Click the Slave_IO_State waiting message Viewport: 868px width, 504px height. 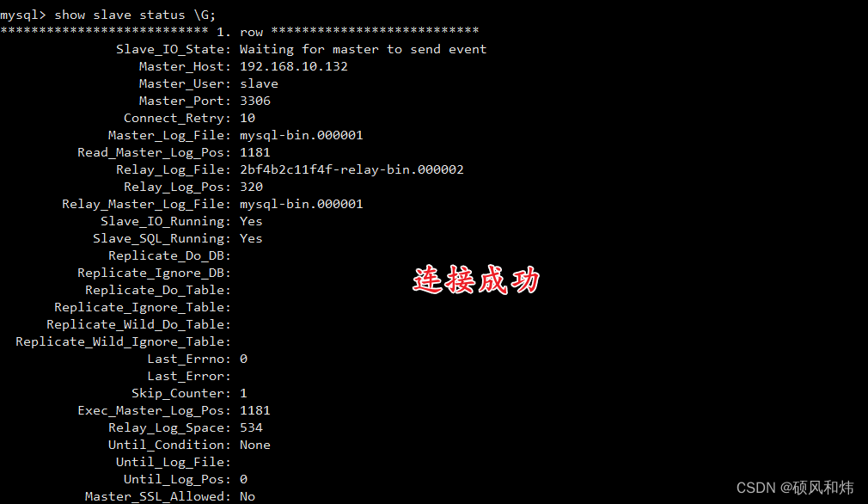coord(363,49)
